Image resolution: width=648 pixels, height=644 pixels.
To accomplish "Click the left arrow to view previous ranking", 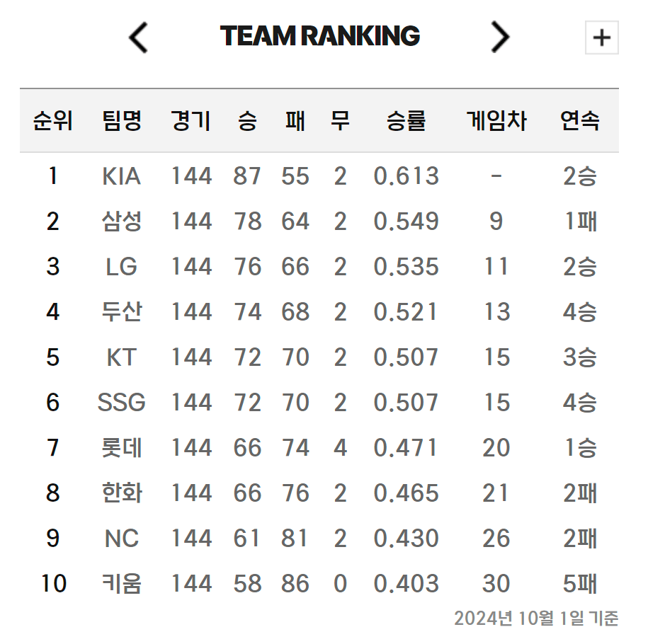I will tap(139, 35).
